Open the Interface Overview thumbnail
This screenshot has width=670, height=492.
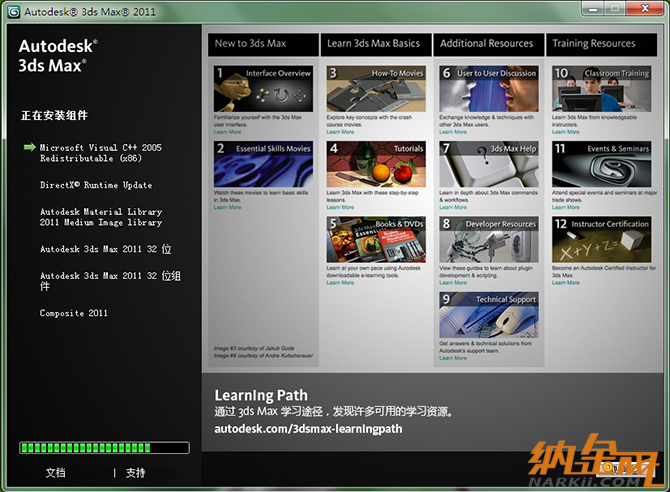[x=263, y=88]
